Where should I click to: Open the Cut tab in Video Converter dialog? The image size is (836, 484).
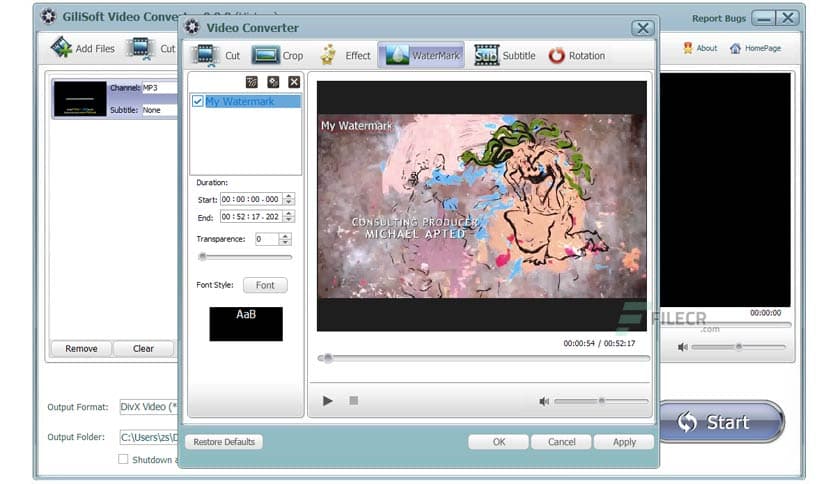pos(216,55)
